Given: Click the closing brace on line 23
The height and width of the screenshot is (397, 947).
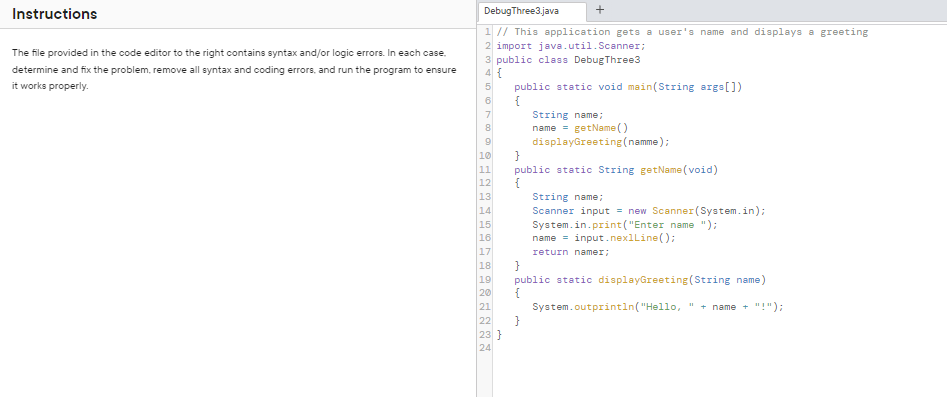Looking at the screenshot, I should 499,334.
